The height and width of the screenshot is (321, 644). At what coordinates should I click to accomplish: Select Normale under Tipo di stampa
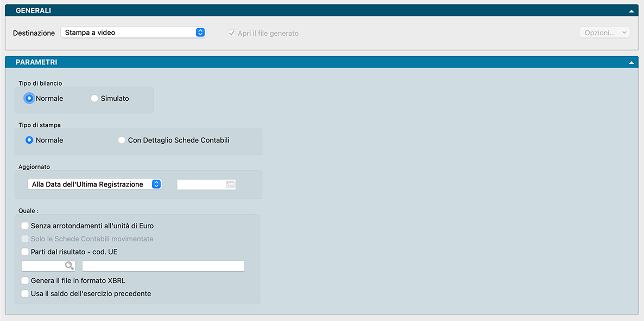tap(29, 140)
